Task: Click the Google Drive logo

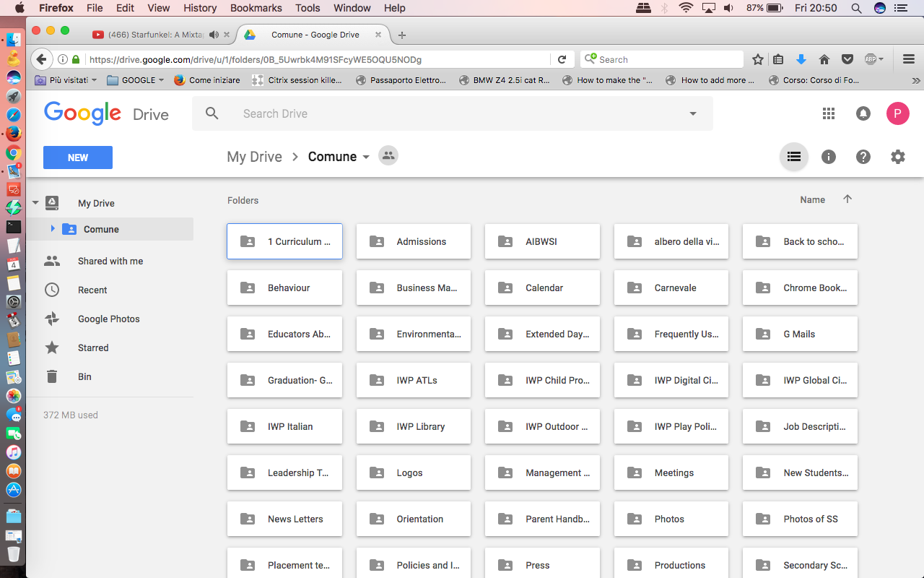Action: (106, 113)
